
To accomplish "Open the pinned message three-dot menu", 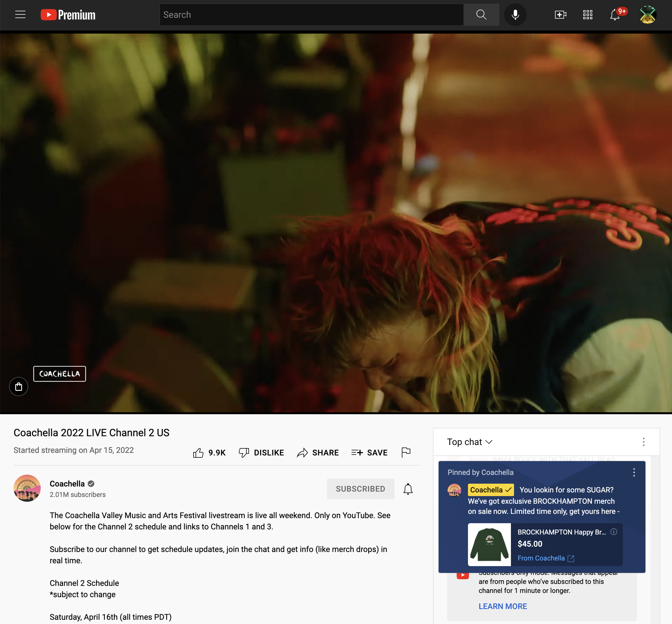I will [x=634, y=472].
